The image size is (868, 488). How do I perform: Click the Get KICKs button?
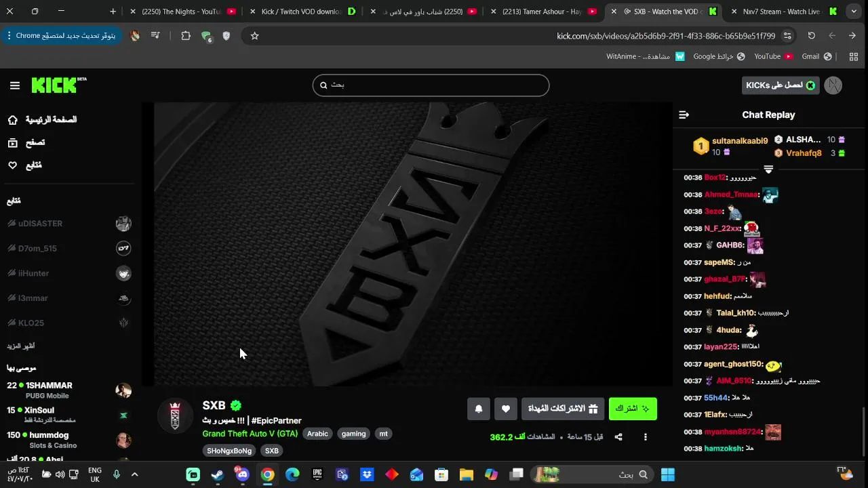pos(781,85)
